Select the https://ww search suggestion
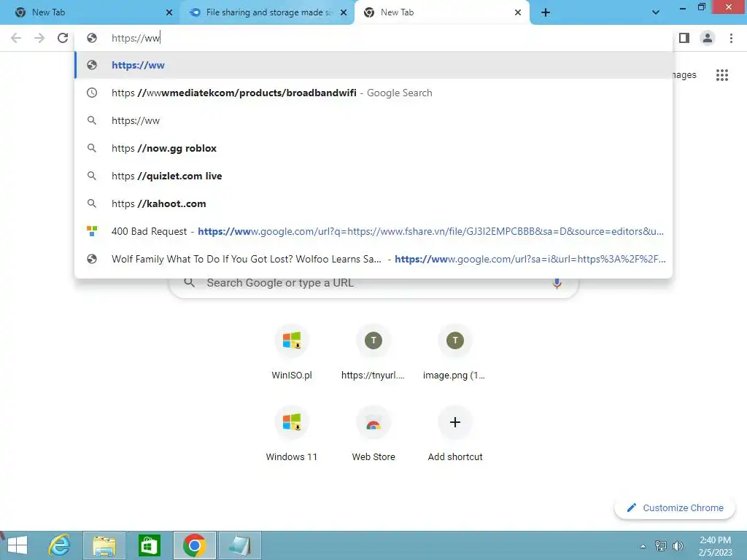The height and width of the screenshot is (560, 747). coord(374,120)
